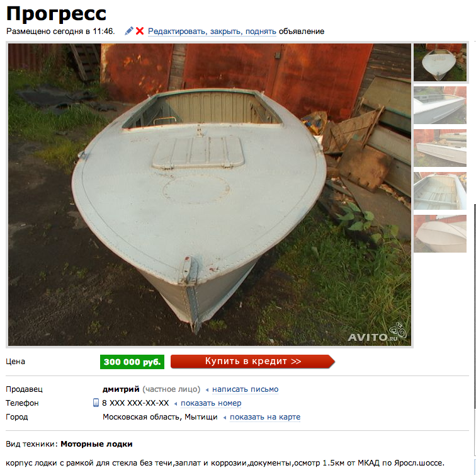Select the fifth thumbnail of boat hull
The image size is (476, 475).
tap(440, 234)
